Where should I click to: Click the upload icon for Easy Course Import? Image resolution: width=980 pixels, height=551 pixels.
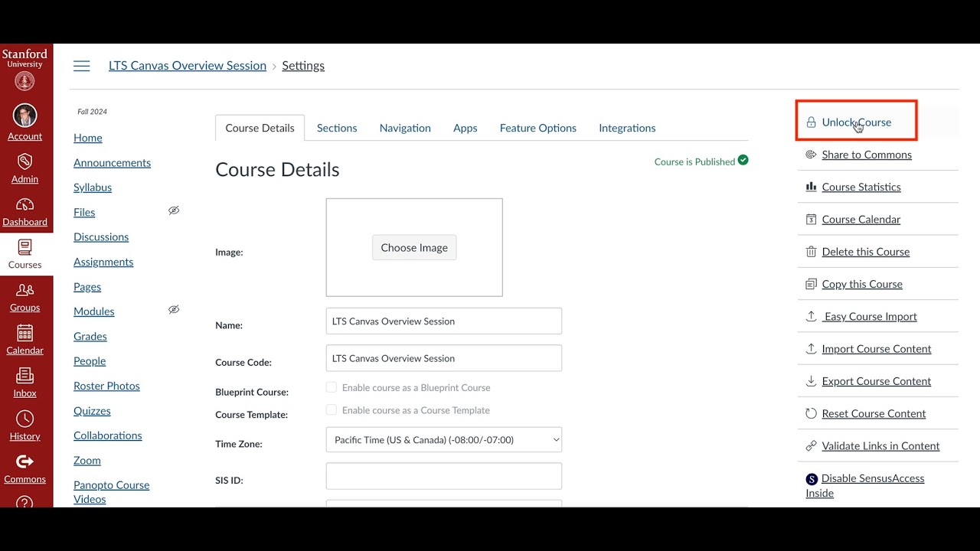[811, 316]
